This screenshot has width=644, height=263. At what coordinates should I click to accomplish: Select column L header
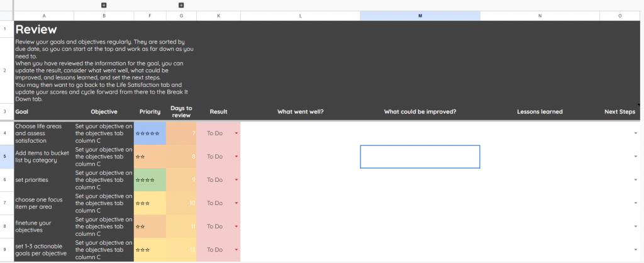point(300,16)
